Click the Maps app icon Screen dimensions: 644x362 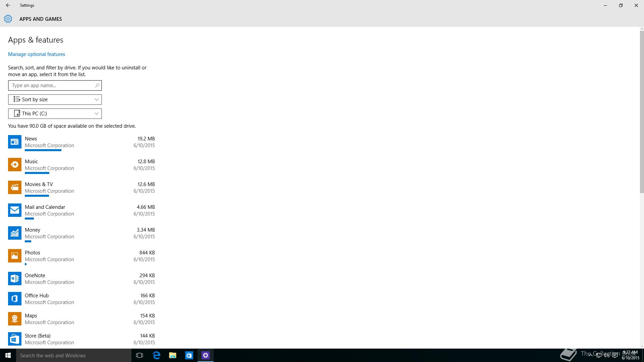[x=15, y=319]
